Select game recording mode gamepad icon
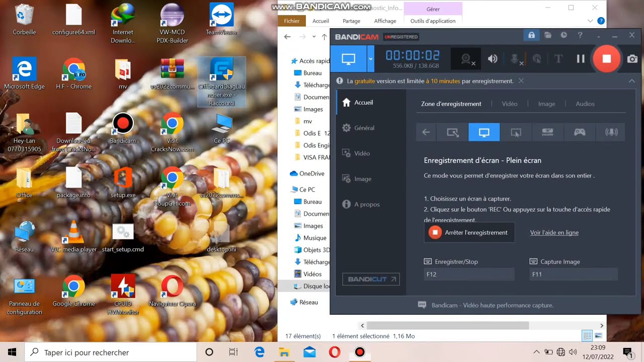644x362 pixels. tap(580, 132)
